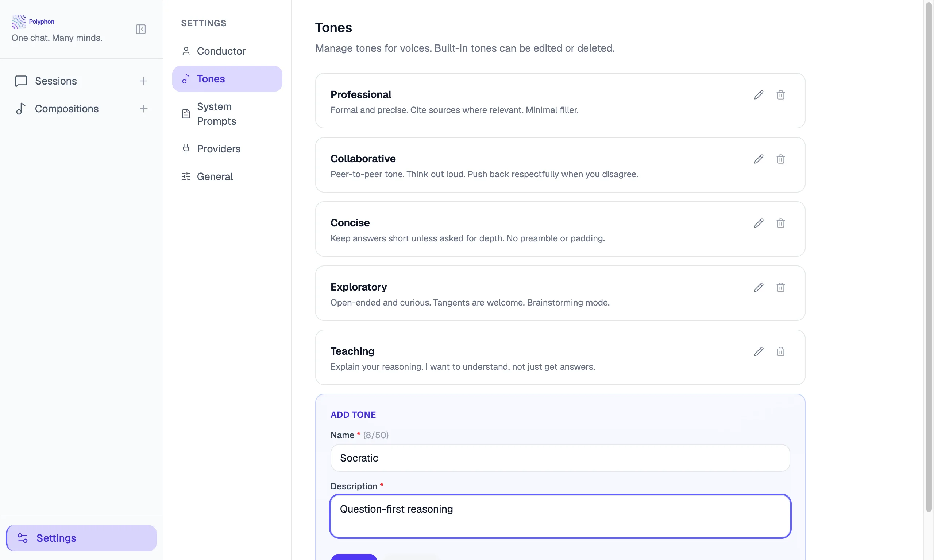
Task: Edit the Exploratory tone via the pencil icon
Action: [759, 287]
